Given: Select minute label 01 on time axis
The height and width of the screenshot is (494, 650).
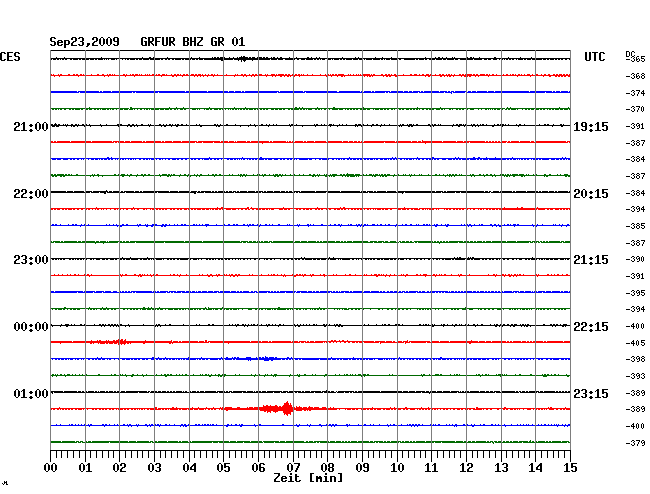Looking at the screenshot, I should pyautogui.click(x=85, y=468).
